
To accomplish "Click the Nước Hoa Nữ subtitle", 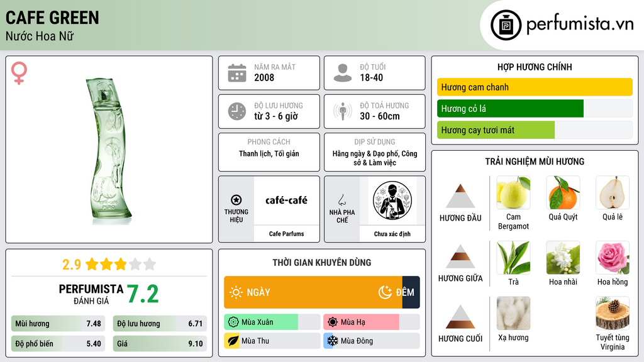I will tap(40, 36).
